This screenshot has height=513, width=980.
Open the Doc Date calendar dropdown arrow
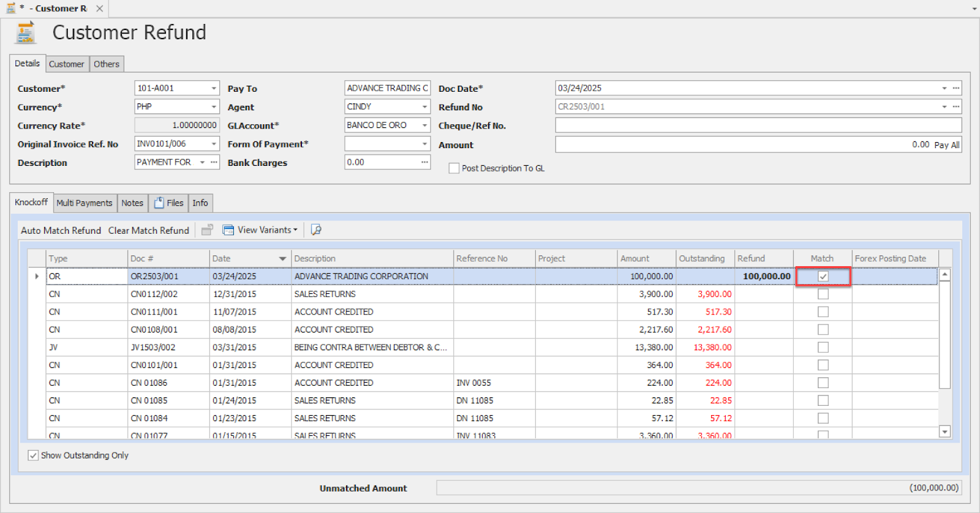[x=944, y=88]
